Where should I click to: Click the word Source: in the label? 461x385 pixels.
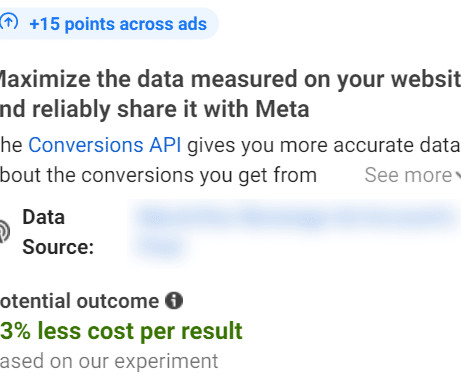[x=58, y=247]
